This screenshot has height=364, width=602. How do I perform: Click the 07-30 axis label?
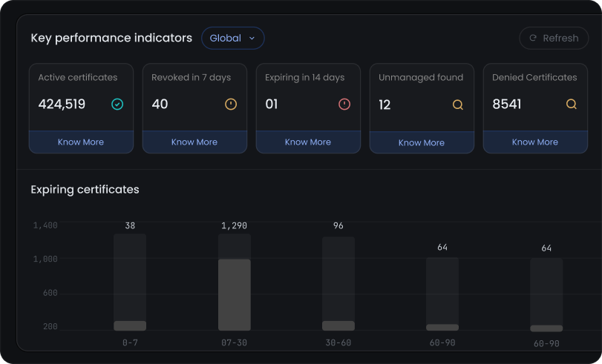pos(235,343)
